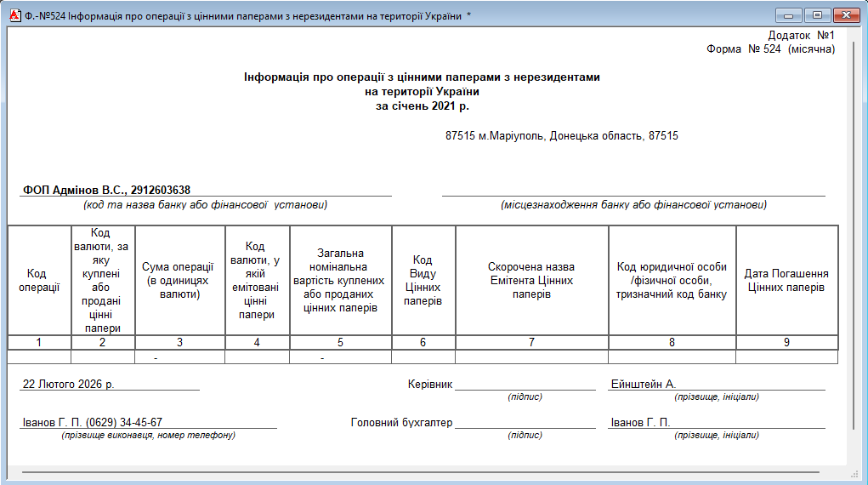Select the data cell under column 3

tap(179, 357)
